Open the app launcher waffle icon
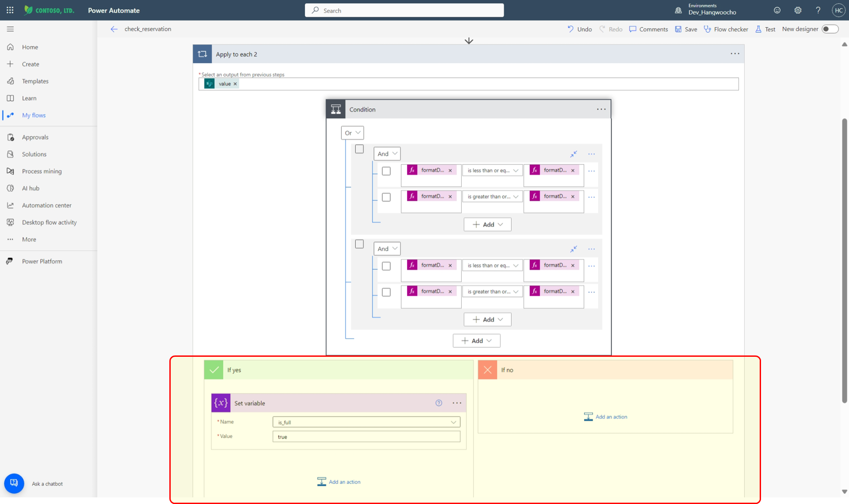Viewport: 849px width, 504px height. (10, 10)
